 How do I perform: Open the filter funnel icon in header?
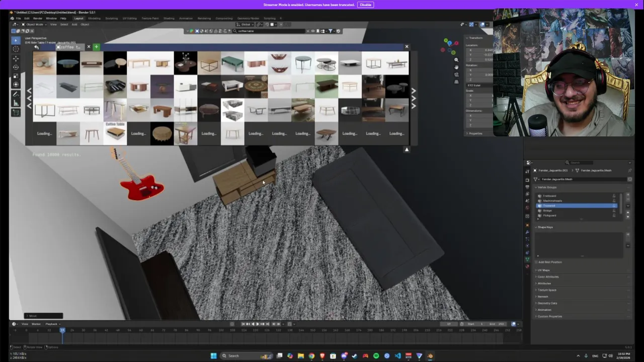(331, 31)
